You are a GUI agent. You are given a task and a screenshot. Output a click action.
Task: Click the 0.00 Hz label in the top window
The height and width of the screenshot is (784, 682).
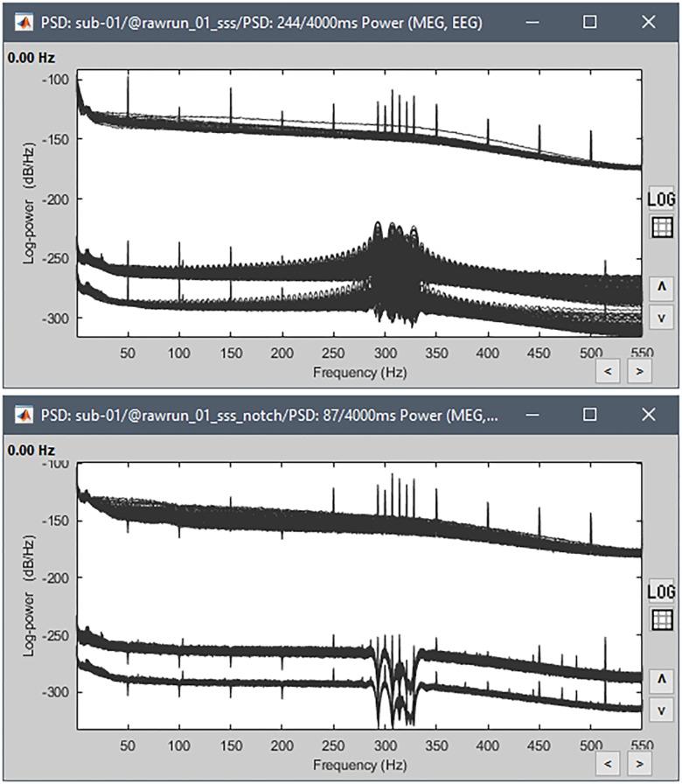click(28, 57)
